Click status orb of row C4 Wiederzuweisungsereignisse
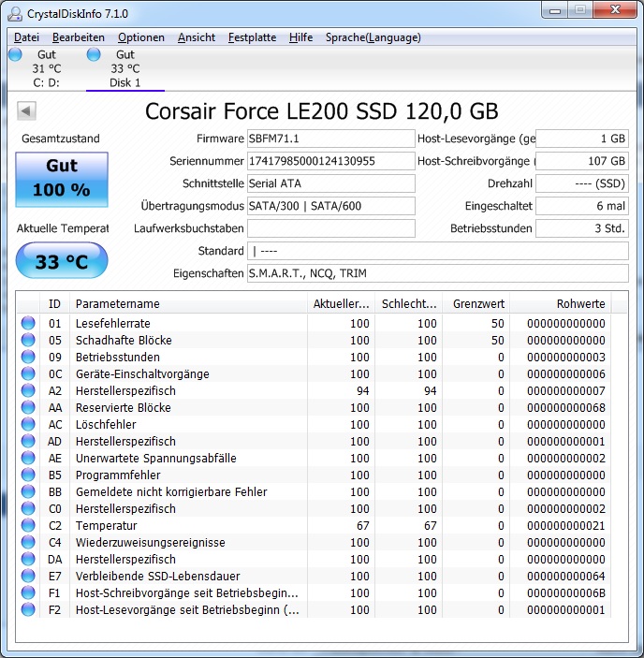Image resolution: width=644 pixels, height=658 pixels. coord(28,542)
